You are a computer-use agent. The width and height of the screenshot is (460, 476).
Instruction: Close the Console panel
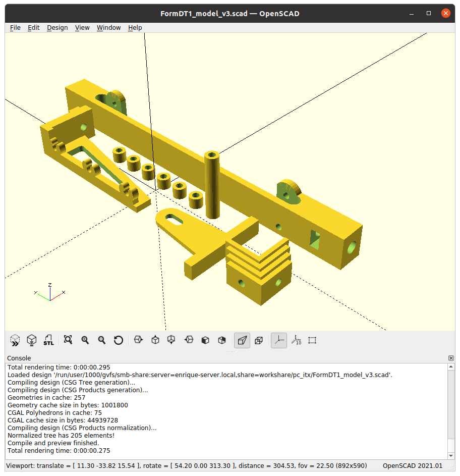451,358
